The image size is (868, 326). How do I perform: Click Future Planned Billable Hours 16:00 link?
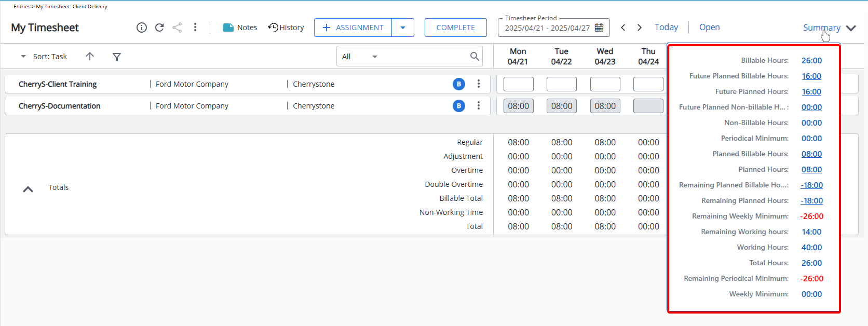click(811, 76)
